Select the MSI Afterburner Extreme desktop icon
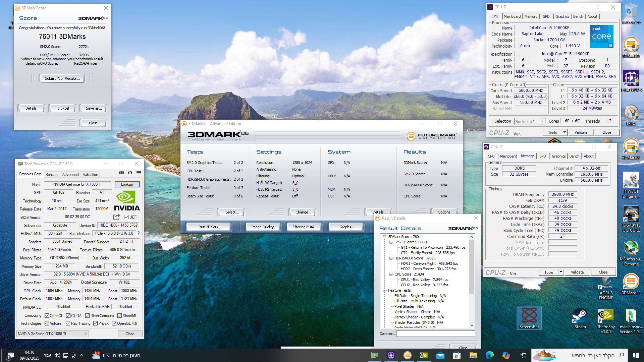Screen dimensions: 644x362 point(631,253)
